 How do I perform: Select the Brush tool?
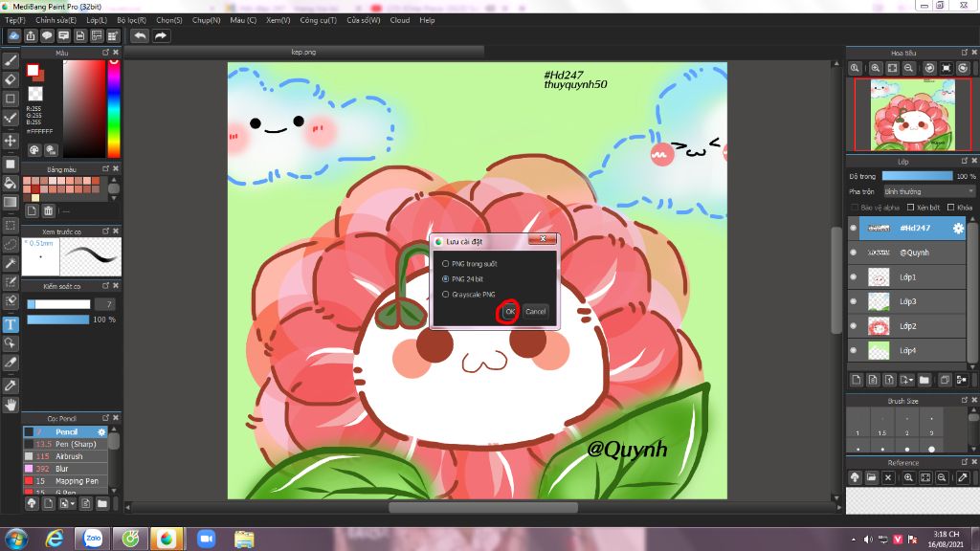(x=10, y=60)
